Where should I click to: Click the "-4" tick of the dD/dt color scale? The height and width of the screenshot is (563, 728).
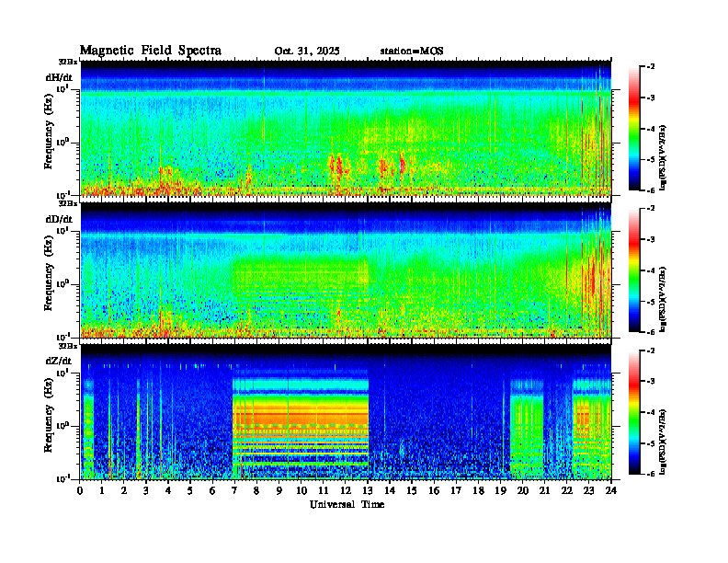pos(652,270)
